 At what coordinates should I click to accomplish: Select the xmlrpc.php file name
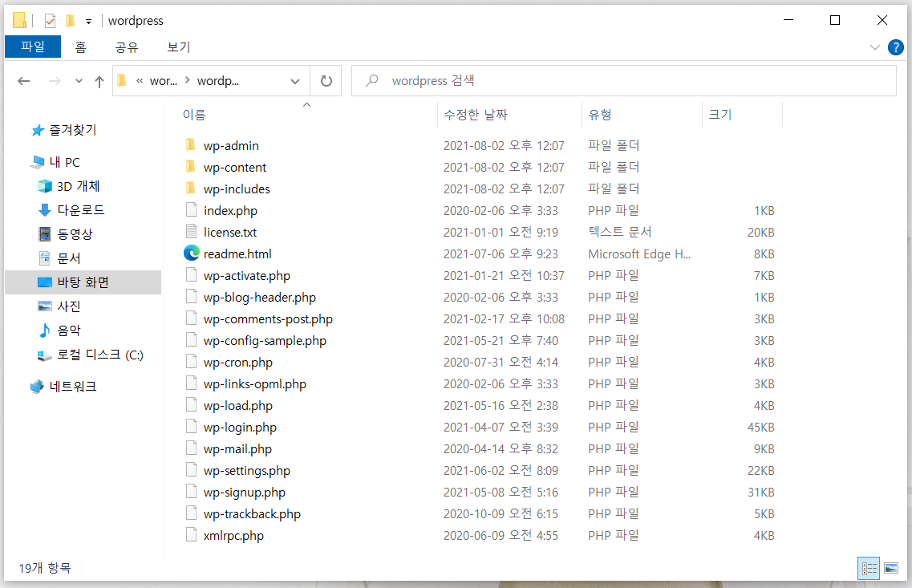[x=233, y=536]
